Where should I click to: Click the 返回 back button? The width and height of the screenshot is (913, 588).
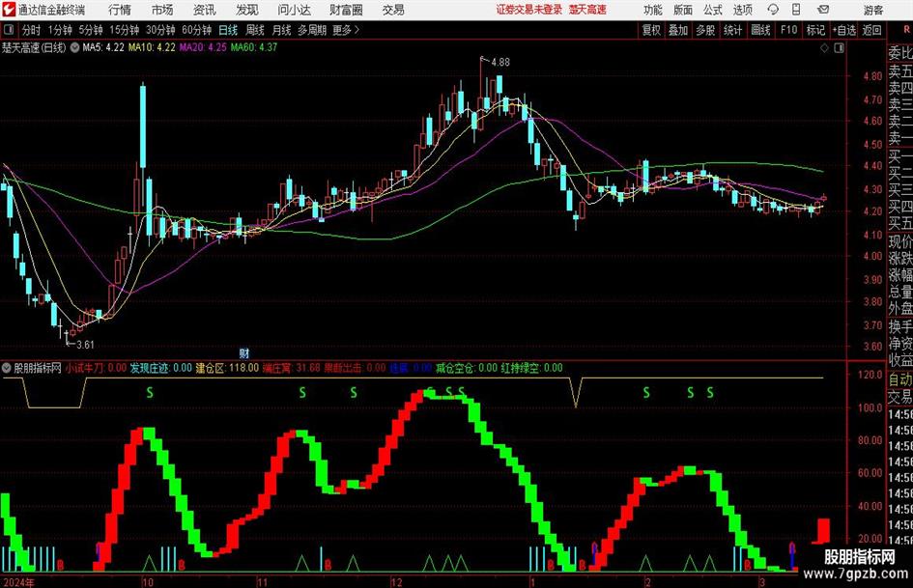pyautogui.click(x=872, y=30)
